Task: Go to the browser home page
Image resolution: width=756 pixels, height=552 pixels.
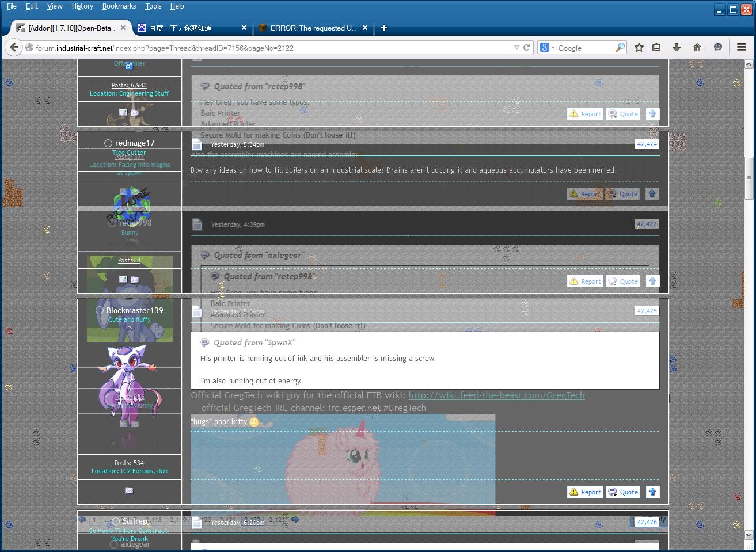Action: (697, 48)
